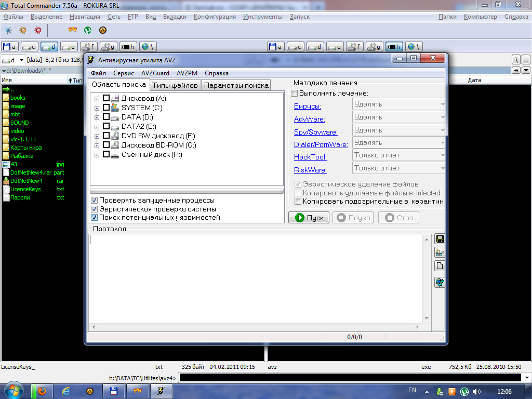Uncheck Эвристическая проверка системы
The width and height of the screenshot is (532, 399).
(x=95, y=209)
